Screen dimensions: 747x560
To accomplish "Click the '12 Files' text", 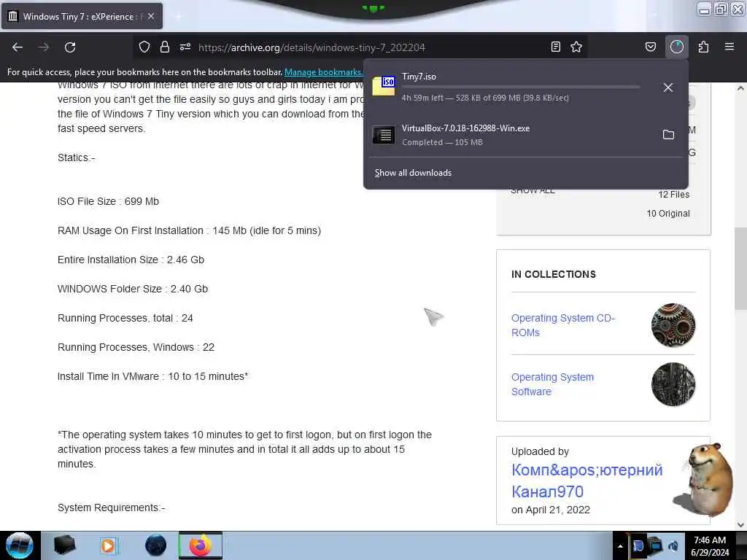I will coord(673,194).
